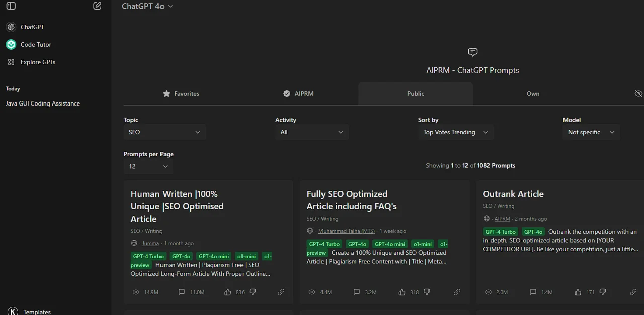Click the Templates label in sidebar
This screenshot has width=644, height=315.
[x=37, y=312]
